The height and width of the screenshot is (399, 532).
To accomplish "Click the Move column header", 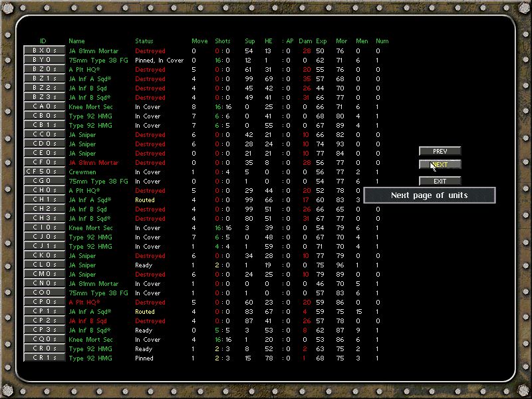I will pyautogui.click(x=199, y=41).
